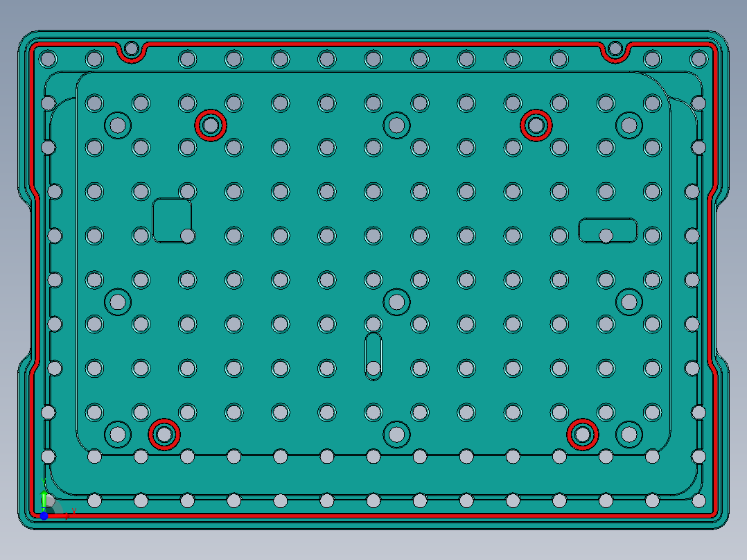Select the rounded square pocket on the plate

click(172, 220)
